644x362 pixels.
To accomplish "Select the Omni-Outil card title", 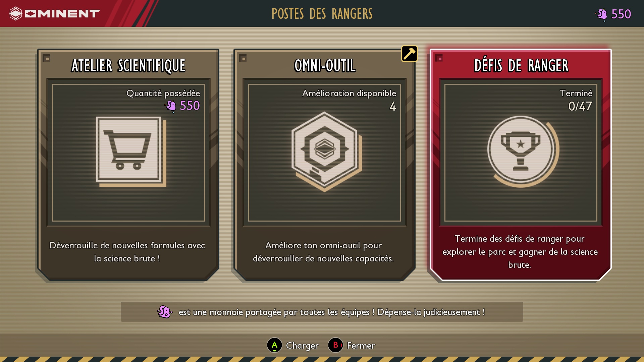I will [325, 65].
